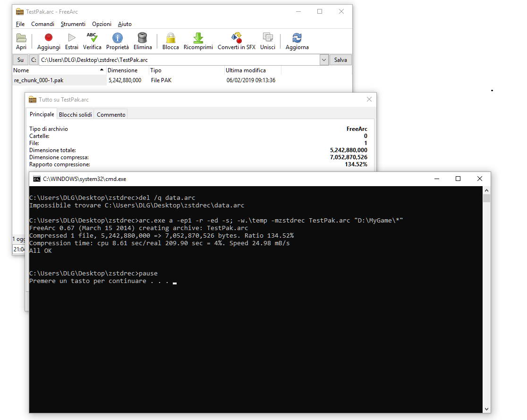Minimize the cmd.exe window
The height and width of the screenshot is (420, 527).
point(437,179)
